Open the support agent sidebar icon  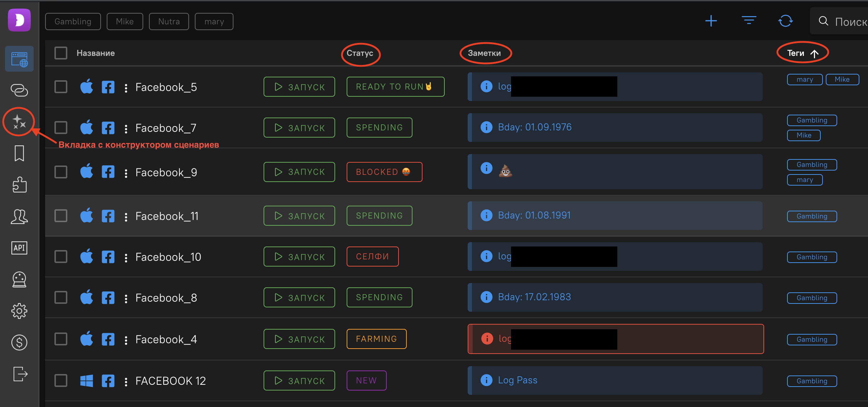(x=19, y=279)
